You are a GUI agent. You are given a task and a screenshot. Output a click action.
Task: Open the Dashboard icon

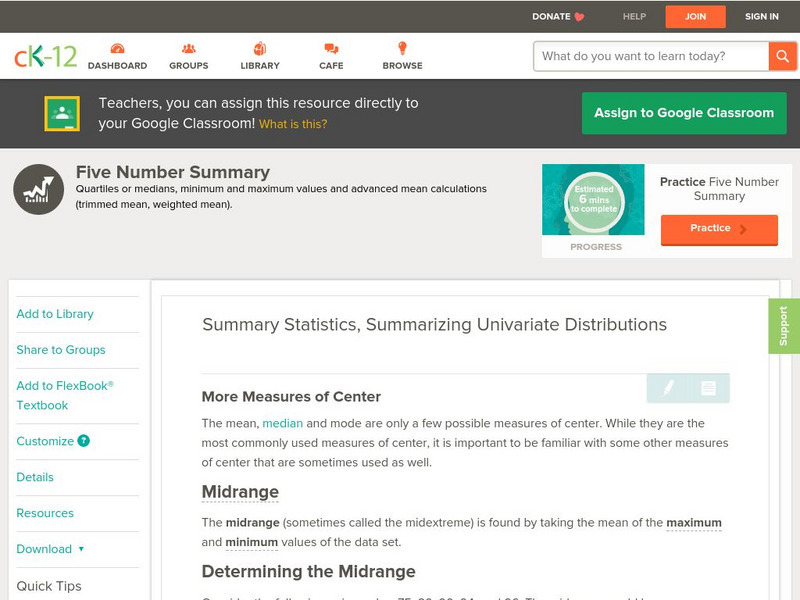pos(117,49)
